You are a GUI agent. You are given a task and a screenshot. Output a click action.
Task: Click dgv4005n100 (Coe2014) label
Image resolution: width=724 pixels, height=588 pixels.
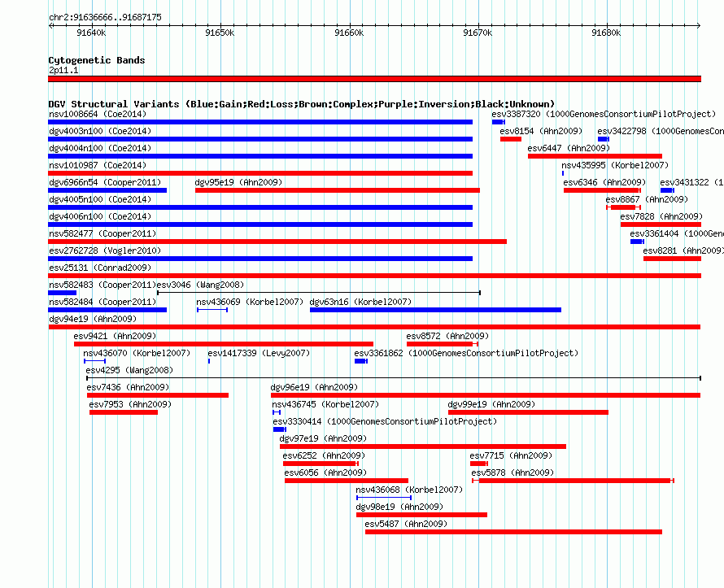click(x=100, y=199)
